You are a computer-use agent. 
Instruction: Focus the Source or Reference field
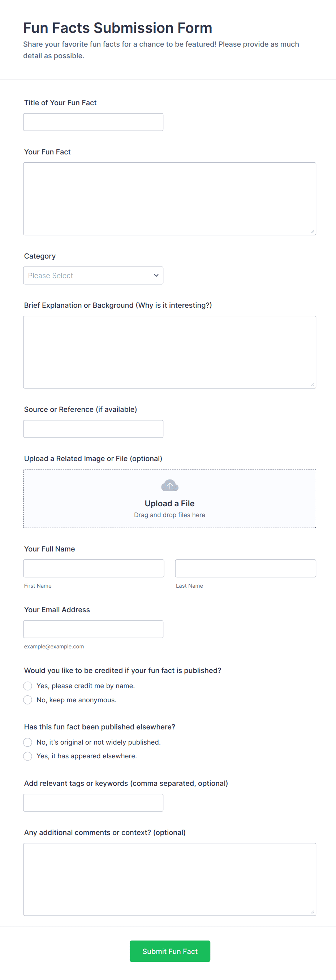pyautogui.click(x=93, y=429)
